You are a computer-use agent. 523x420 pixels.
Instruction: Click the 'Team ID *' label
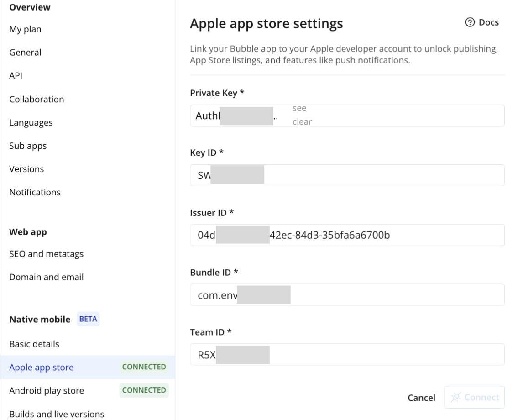click(x=211, y=332)
